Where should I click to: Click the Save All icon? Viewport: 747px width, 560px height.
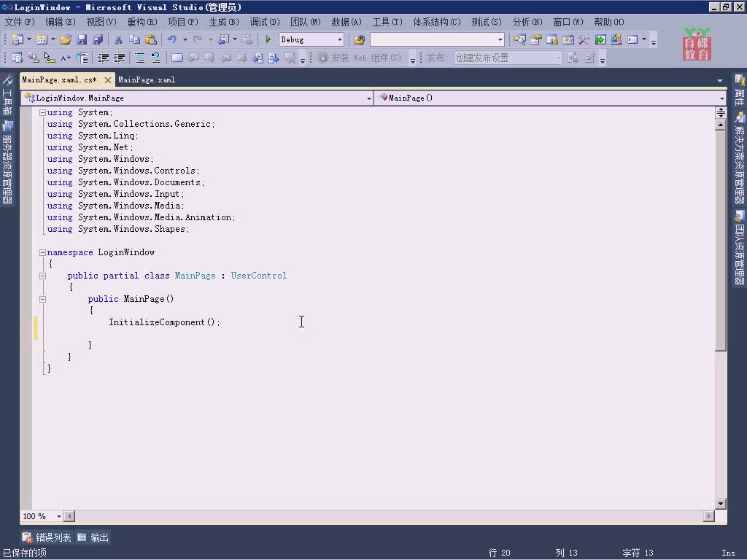(98, 39)
